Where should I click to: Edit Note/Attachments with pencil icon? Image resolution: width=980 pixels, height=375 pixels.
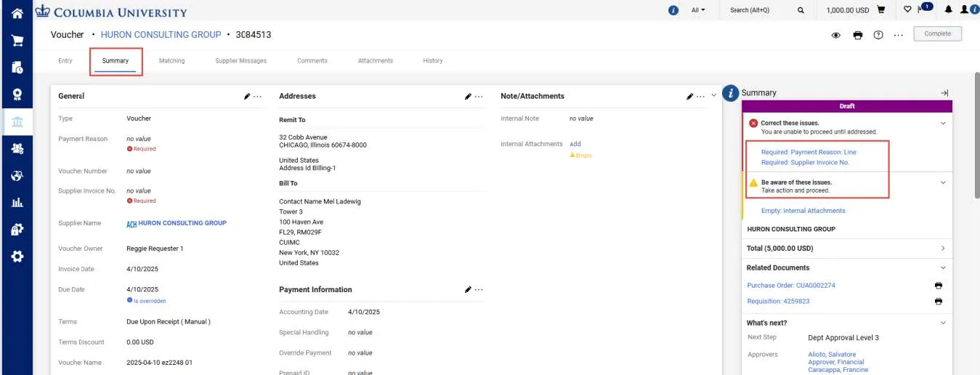690,96
